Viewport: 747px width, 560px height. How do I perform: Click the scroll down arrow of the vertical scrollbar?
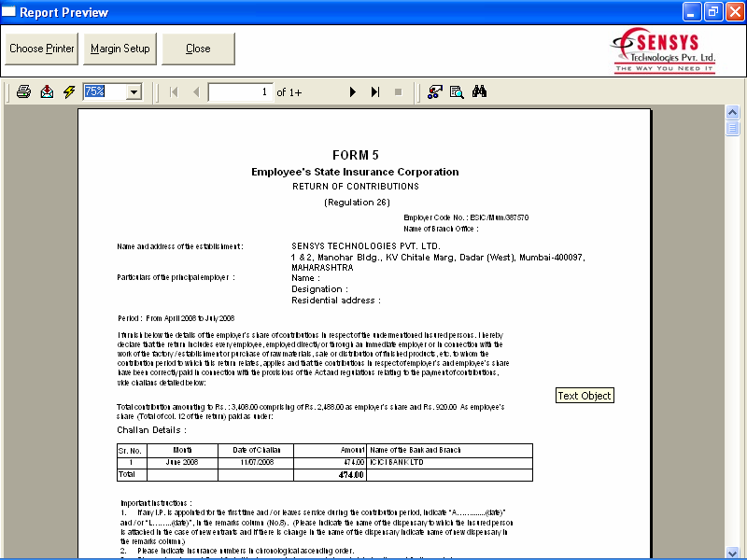732,553
